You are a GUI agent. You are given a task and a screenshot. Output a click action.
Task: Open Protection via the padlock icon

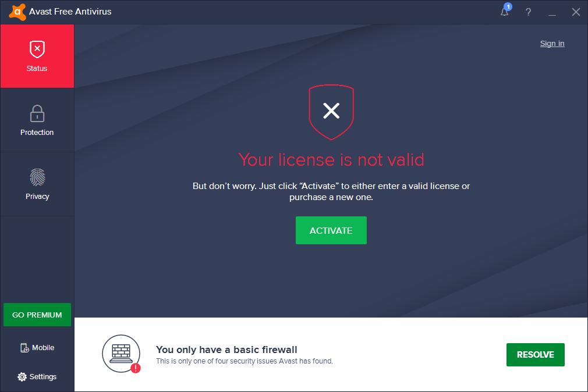pyautogui.click(x=37, y=113)
